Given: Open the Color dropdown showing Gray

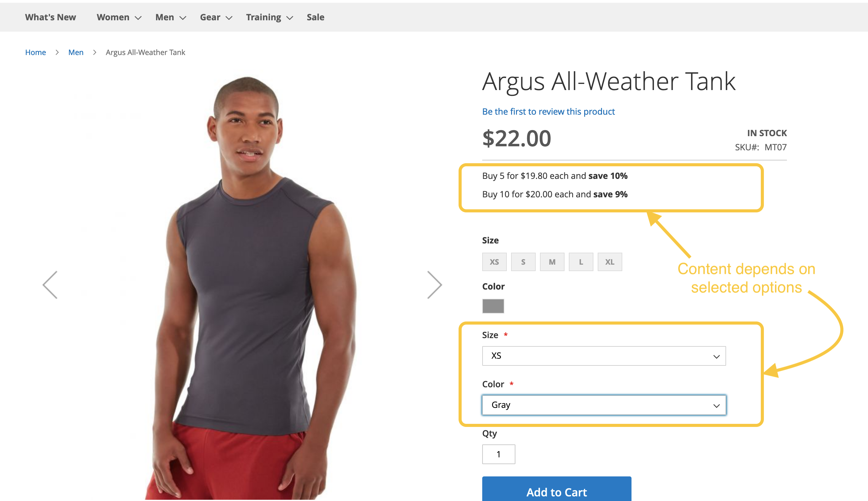Looking at the screenshot, I should pos(604,405).
